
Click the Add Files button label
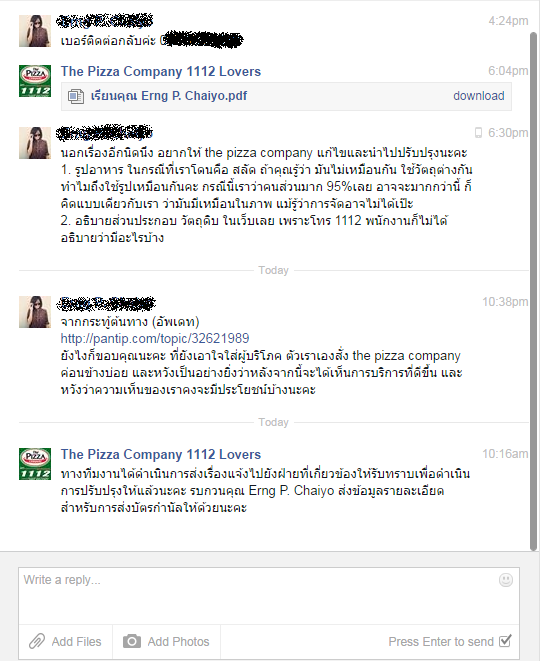tap(76, 641)
